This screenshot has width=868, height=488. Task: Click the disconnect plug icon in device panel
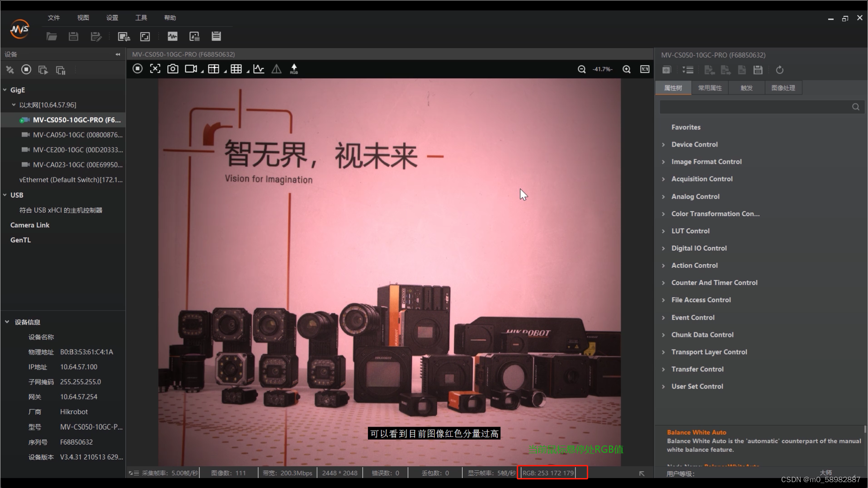(x=9, y=70)
